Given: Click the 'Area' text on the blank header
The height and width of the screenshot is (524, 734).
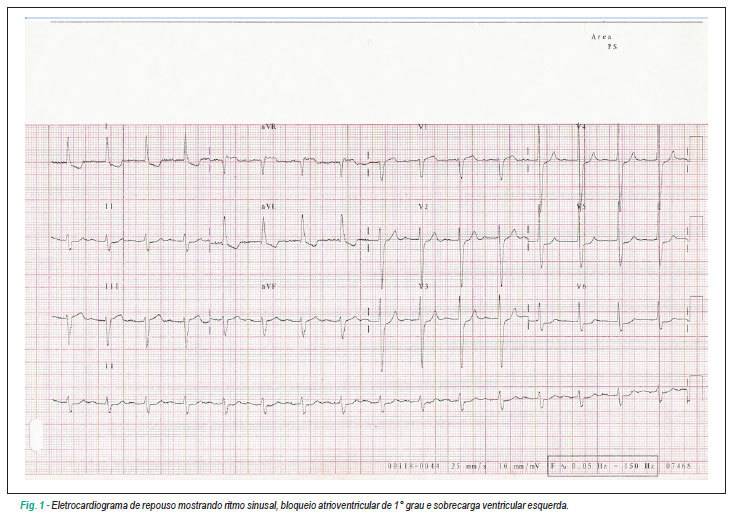Looking at the screenshot, I should 602,37.
